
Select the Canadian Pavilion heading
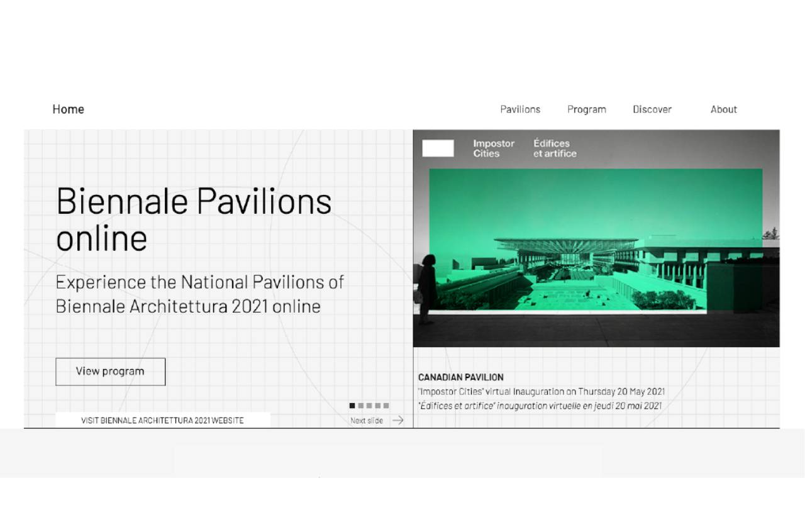coord(460,377)
